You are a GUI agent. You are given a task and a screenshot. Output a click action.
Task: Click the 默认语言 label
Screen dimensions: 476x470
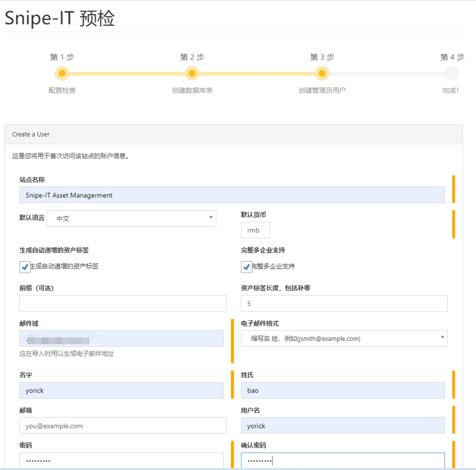32,217
